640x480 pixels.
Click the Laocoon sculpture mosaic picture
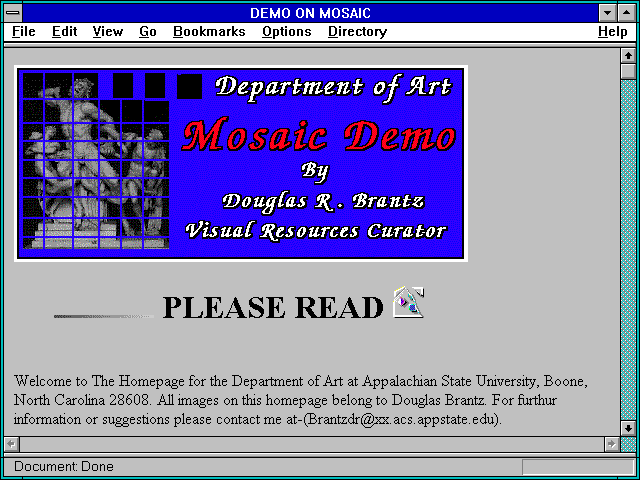(x=96, y=161)
